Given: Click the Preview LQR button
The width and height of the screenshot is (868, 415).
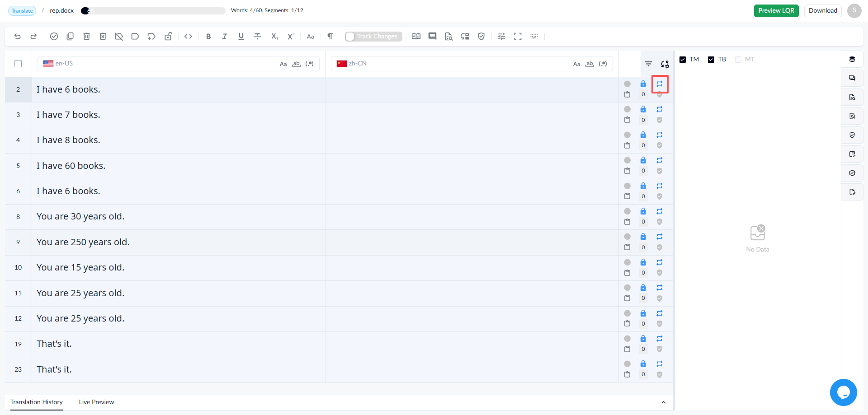Looking at the screenshot, I should pos(776,11).
